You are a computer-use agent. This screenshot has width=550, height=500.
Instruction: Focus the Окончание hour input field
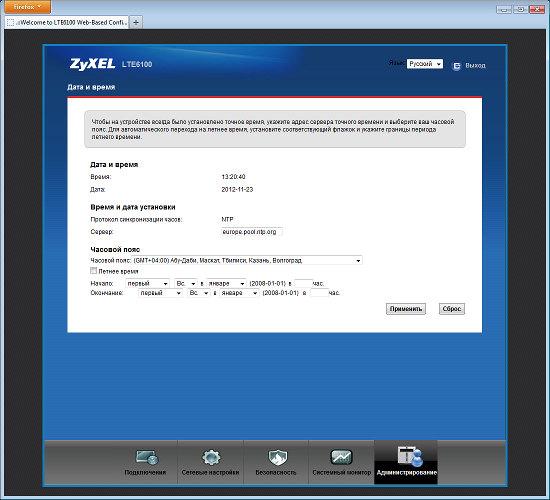[x=320, y=293]
